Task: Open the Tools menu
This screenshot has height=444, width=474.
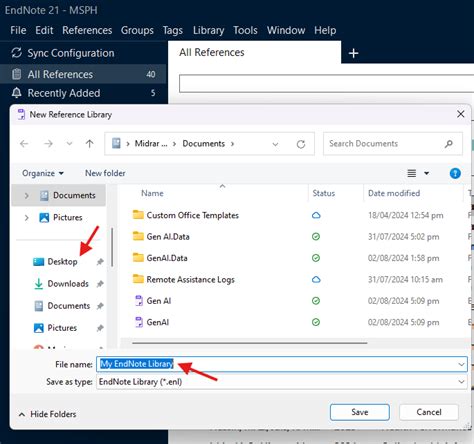Action: [x=245, y=30]
